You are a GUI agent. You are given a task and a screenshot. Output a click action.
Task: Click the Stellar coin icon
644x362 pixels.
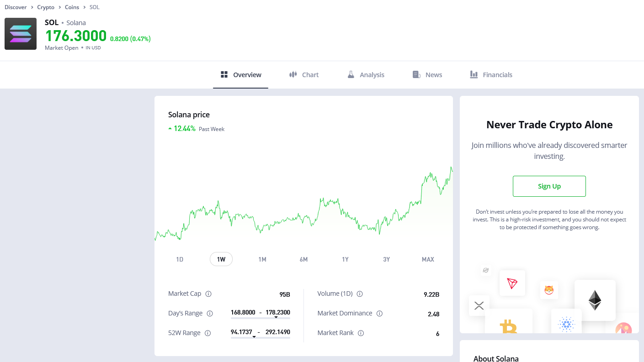[x=485, y=270]
